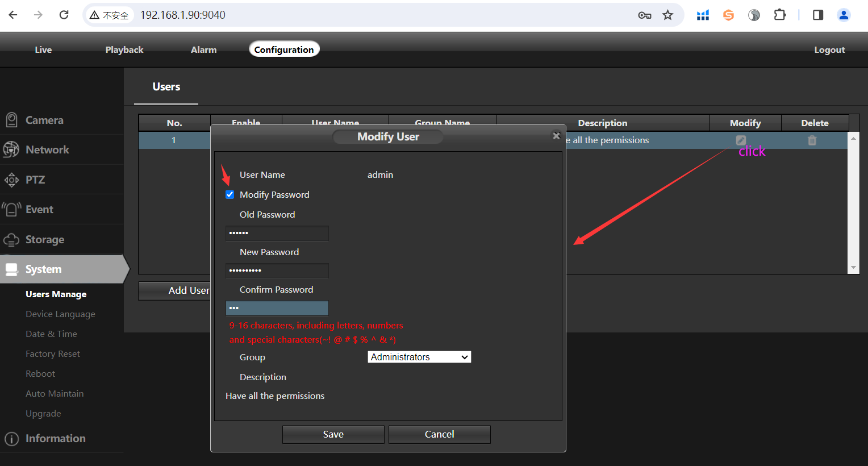Focus the Confirm Password input field
This screenshot has width=868, height=466.
click(x=277, y=308)
